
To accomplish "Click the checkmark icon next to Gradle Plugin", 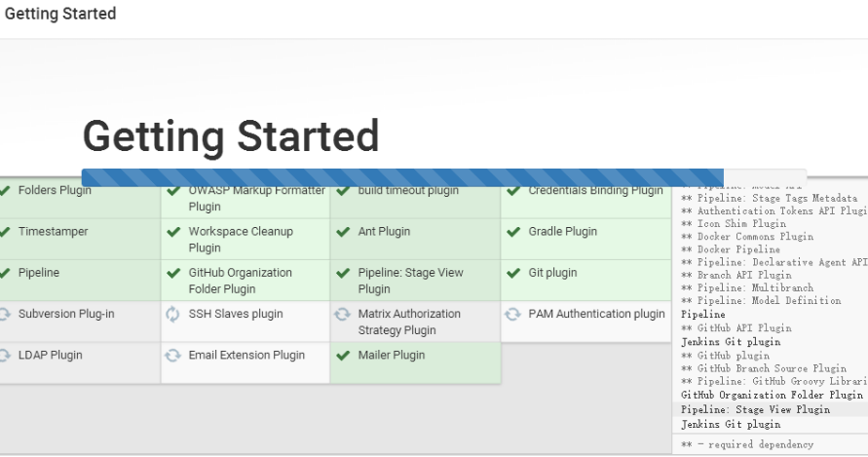I will (512, 232).
